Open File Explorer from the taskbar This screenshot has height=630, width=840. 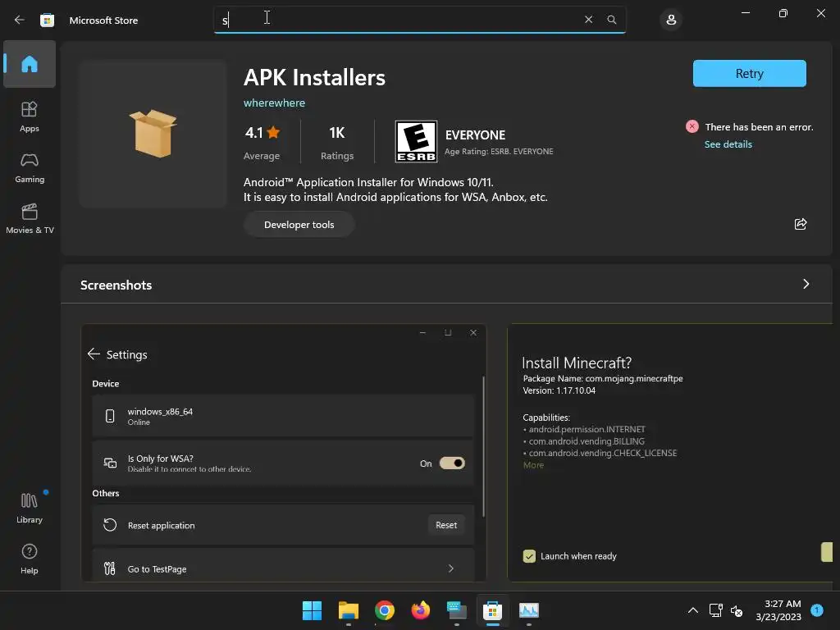[348, 610]
